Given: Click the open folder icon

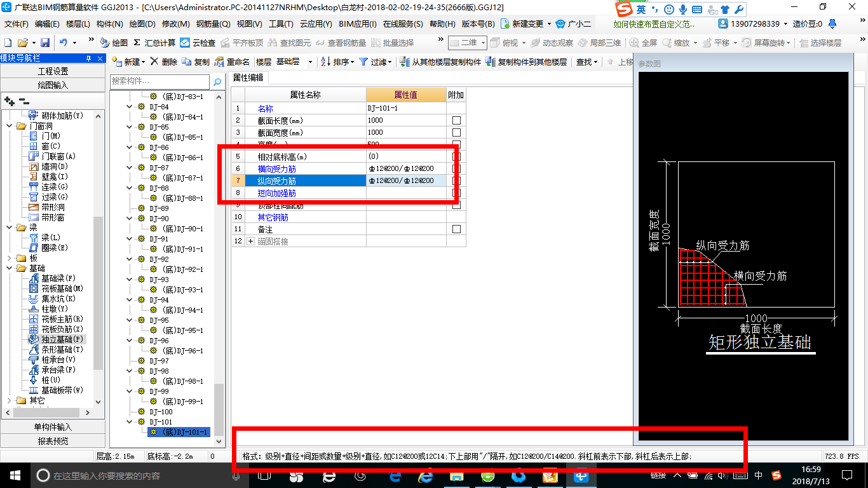Looking at the screenshot, I should [22, 43].
